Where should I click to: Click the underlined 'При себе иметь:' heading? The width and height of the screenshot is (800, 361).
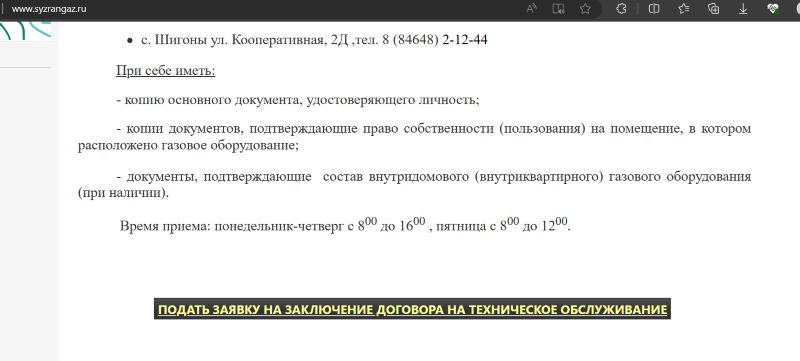point(166,70)
